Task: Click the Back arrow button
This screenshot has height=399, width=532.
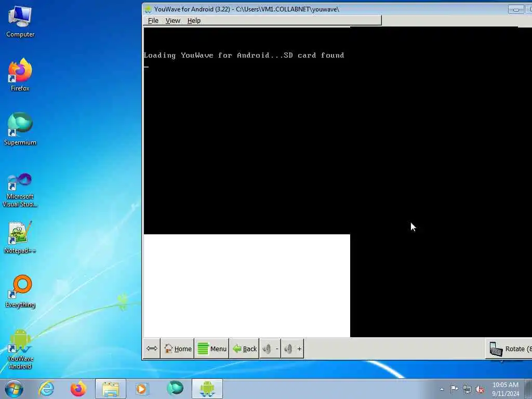Action: [244, 349]
